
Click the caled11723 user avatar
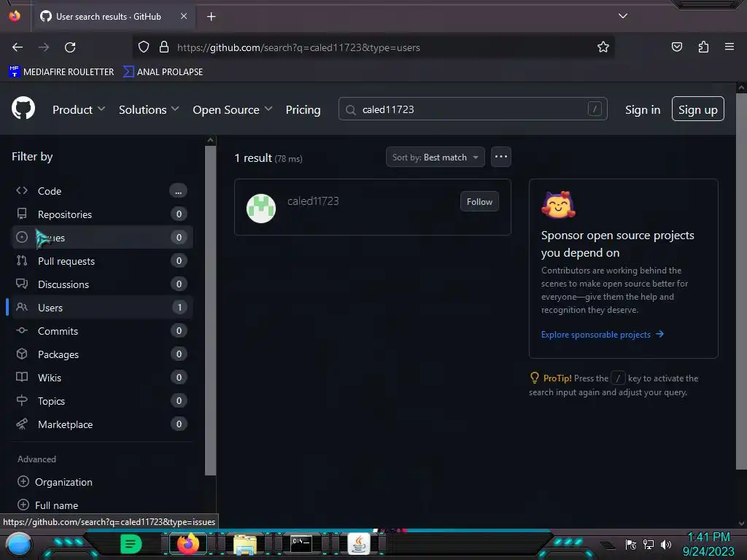tap(261, 208)
